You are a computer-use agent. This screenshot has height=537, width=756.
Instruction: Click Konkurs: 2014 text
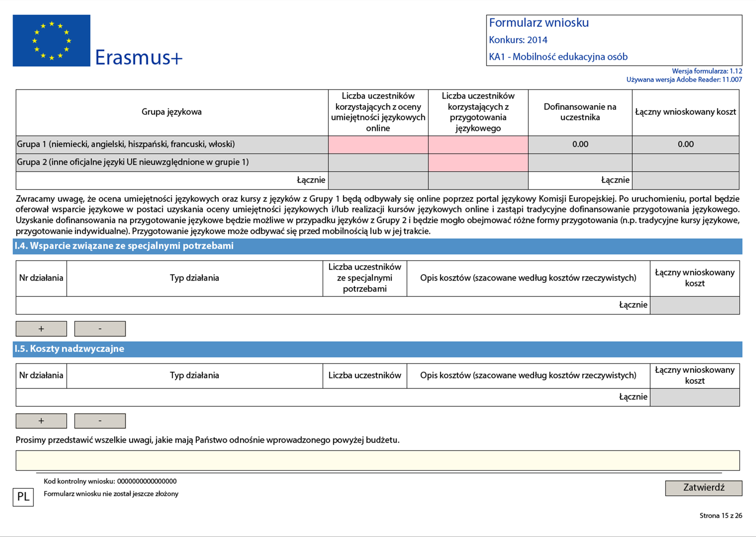tap(518, 40)
